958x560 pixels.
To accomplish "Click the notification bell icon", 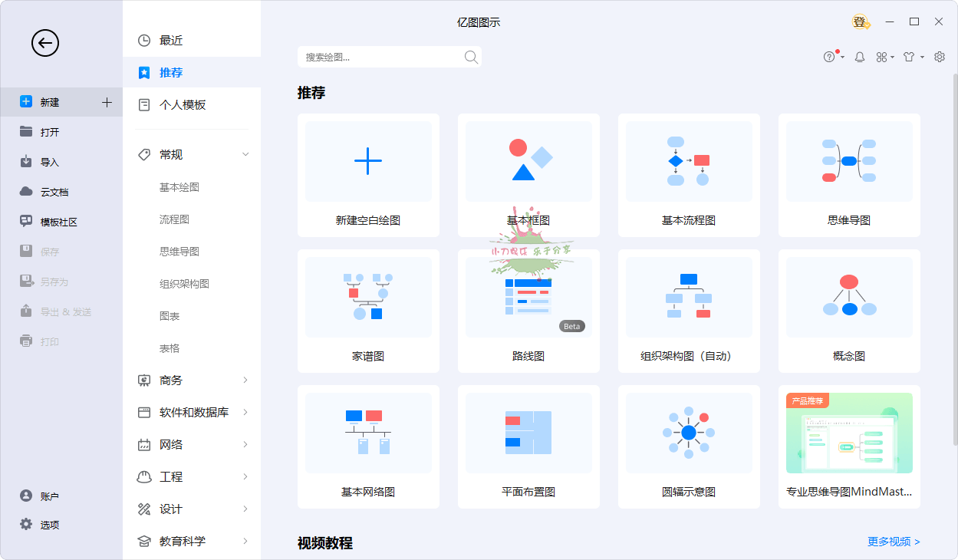I will (859, 57).
